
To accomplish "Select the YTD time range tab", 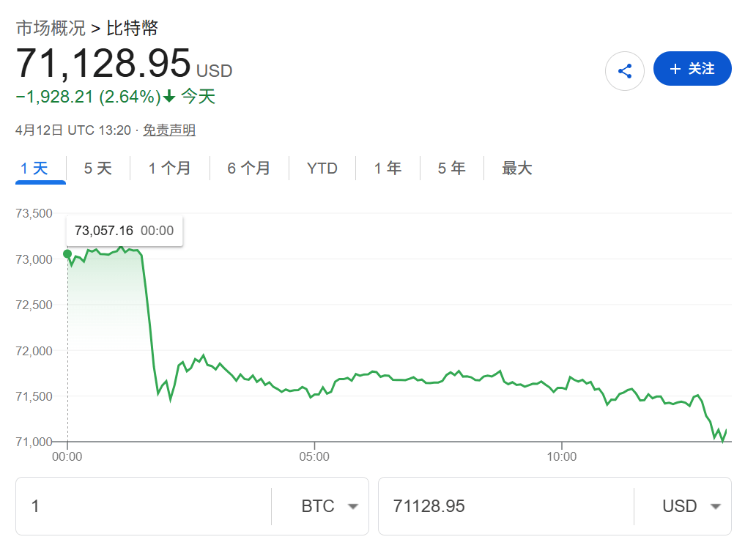I will pyautogui.click(x=322, y=168).
